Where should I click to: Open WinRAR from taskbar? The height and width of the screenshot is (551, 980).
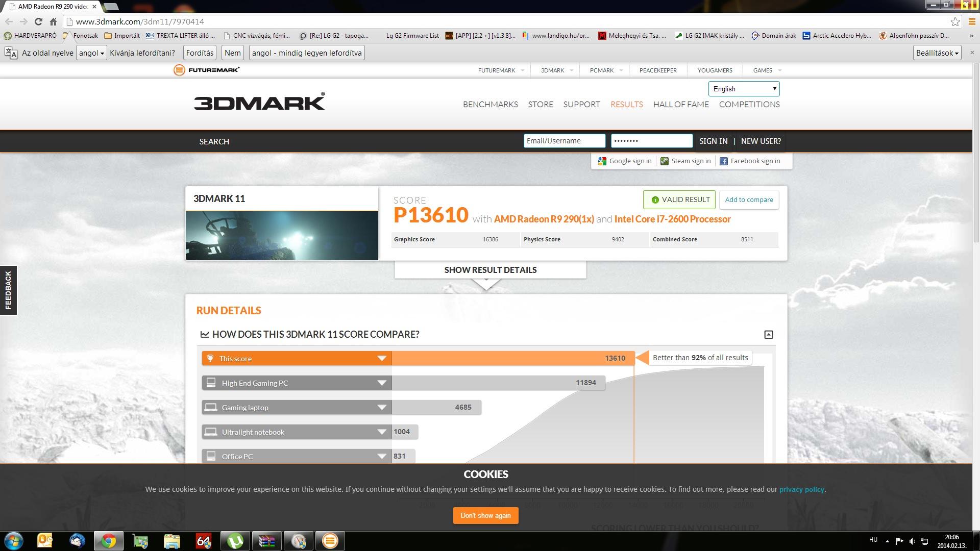[267, 541]
